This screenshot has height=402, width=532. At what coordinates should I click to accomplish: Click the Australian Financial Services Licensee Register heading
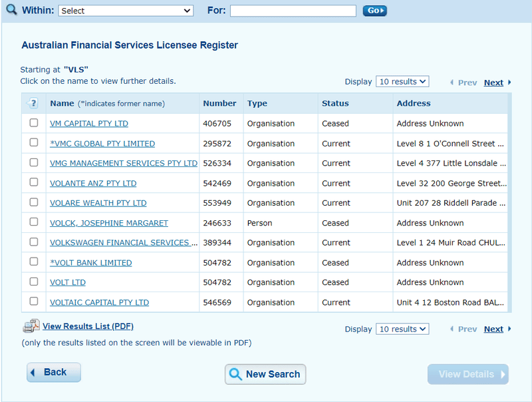[130, 45]
